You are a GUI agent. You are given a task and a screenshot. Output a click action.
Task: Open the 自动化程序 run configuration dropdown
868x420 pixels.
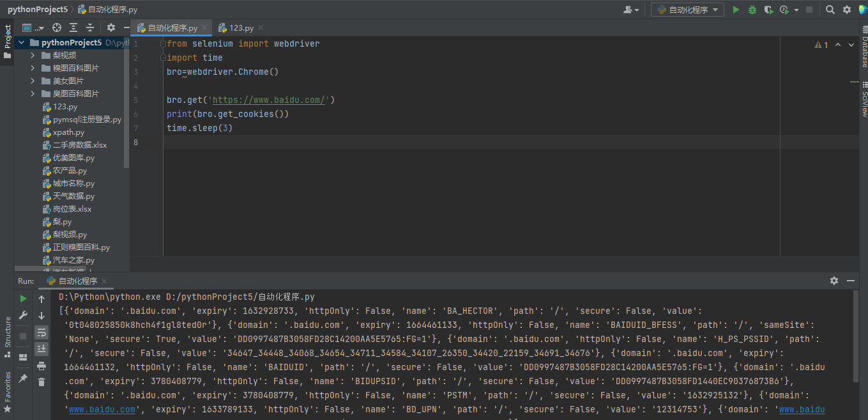click(687, 10)
